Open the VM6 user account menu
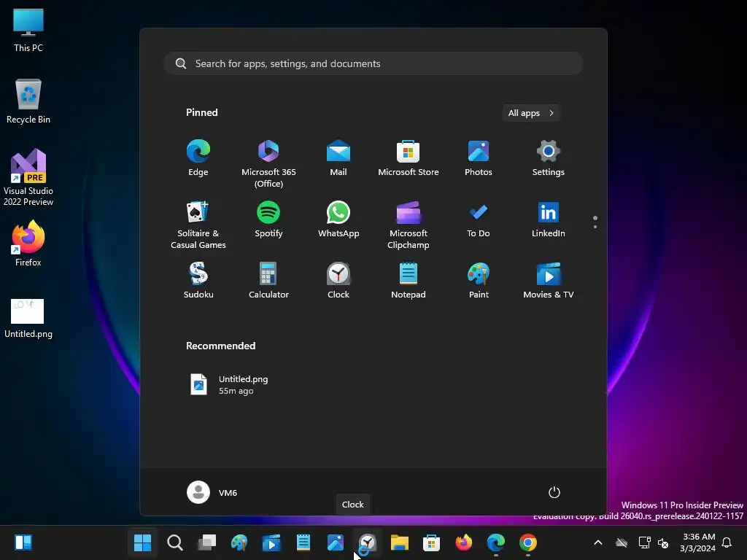The width and height of the screenshot is (747, 560). click(212, 492)
